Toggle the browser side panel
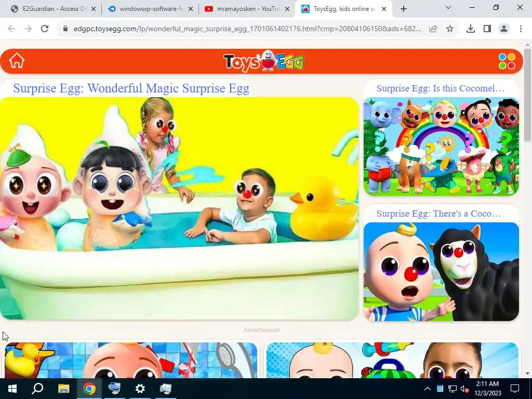The image size is (532, 399). (x=487, y=29)
